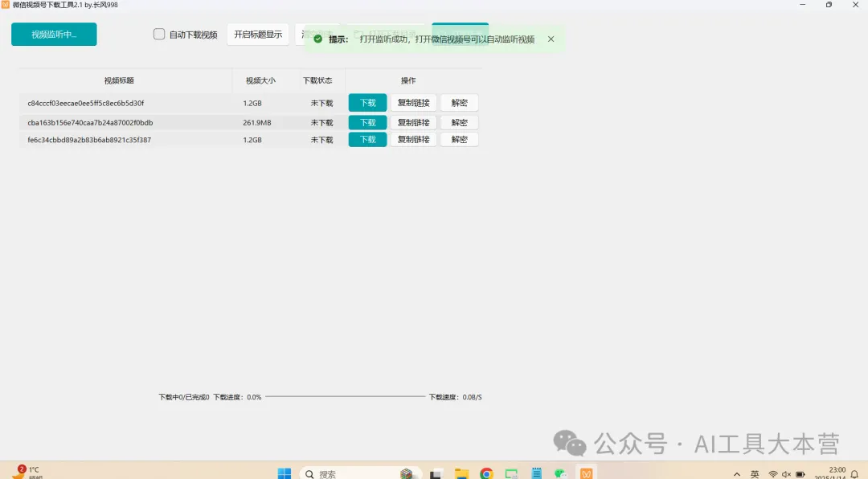Image resolution: width=868 pixels, height=479 pixels.
Task: Click the 下载速度 0.0B/S status text
Action: click(x=456, y=397)
